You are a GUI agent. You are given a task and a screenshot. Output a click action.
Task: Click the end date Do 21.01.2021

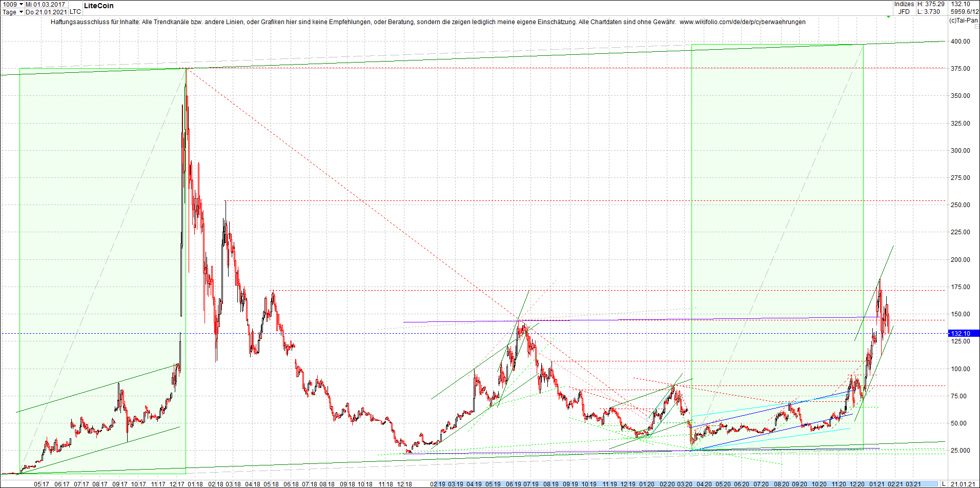(46, 12)
